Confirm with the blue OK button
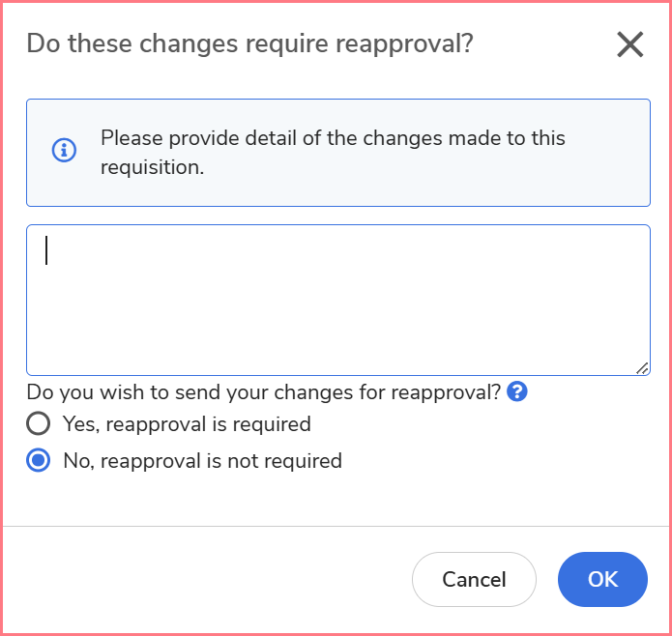 [602, 579]
